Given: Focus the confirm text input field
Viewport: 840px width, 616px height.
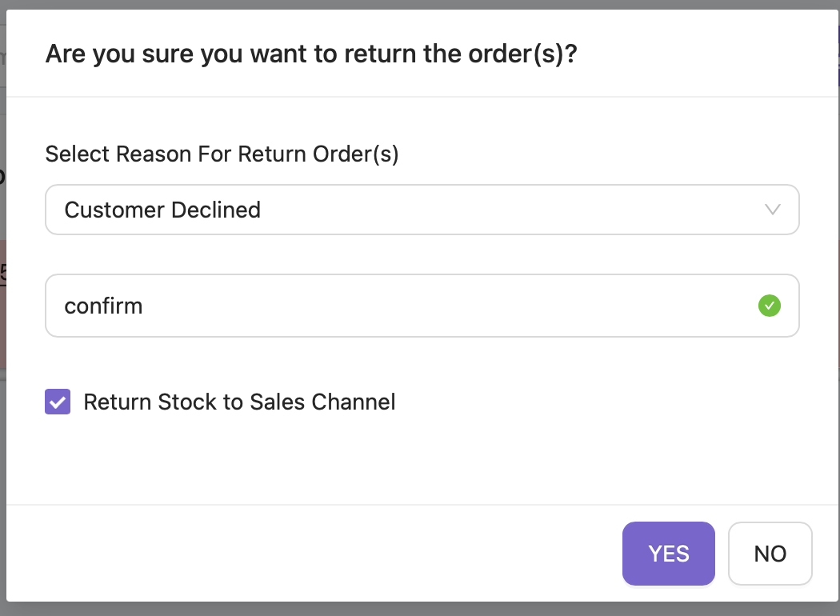Looking at the screenshot, I should [422, 306].
